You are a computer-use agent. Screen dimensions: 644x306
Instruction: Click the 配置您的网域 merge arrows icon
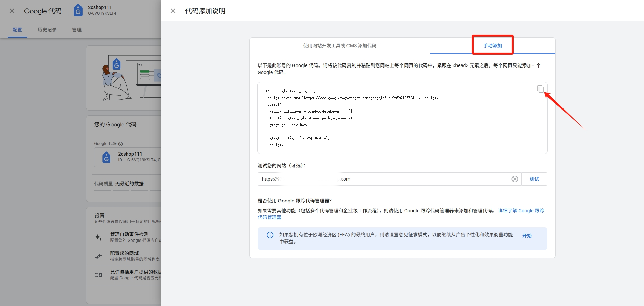click(x=98, y=256)
